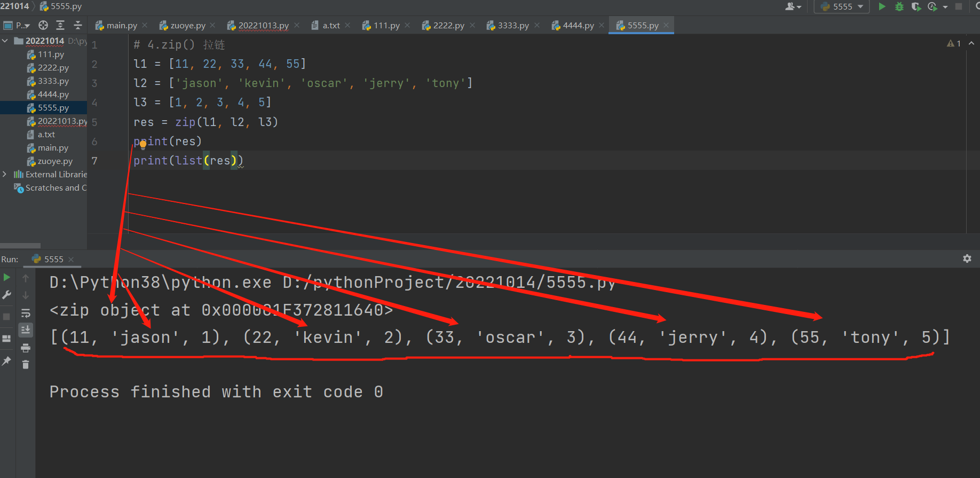Open the Project view selector dropdown
The height and width of the screenshot is (478, 980).
tap(17, 25)
